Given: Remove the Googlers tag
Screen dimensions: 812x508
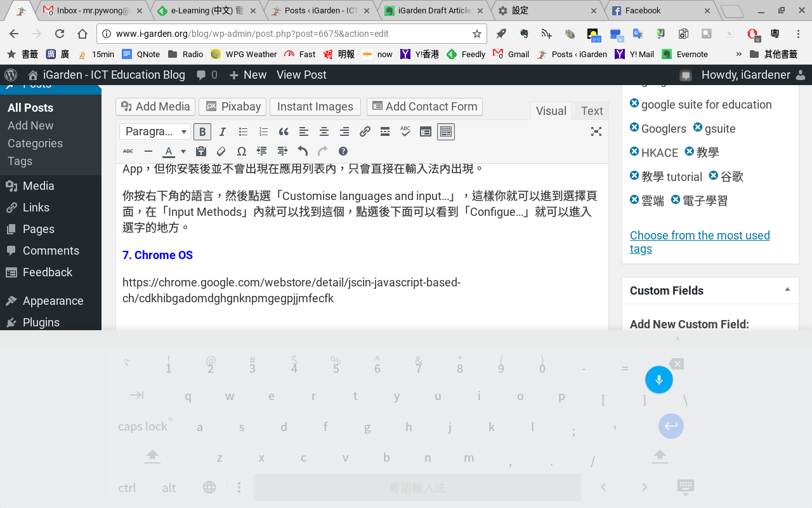Looking at the screenshot, I should pyautogui.click(x=634, y=128).
